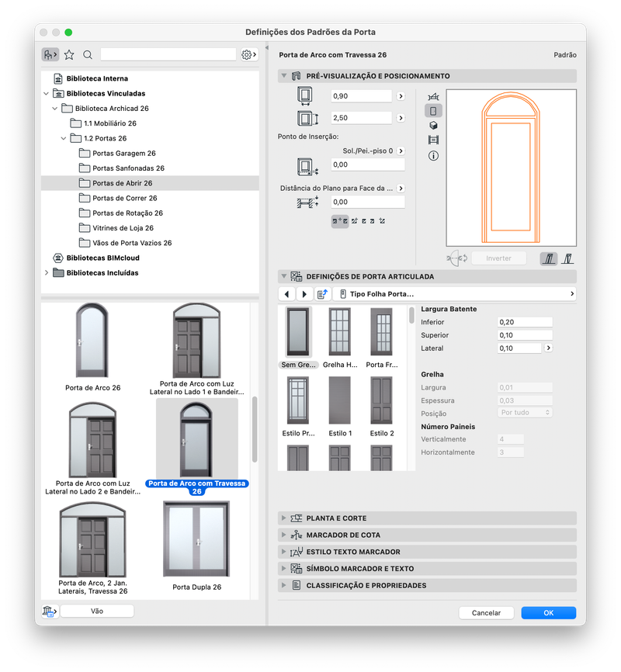Open Distância do Plano para Face popup
Image resolution: width=621 pixels, height=672 pixels.
401,188
